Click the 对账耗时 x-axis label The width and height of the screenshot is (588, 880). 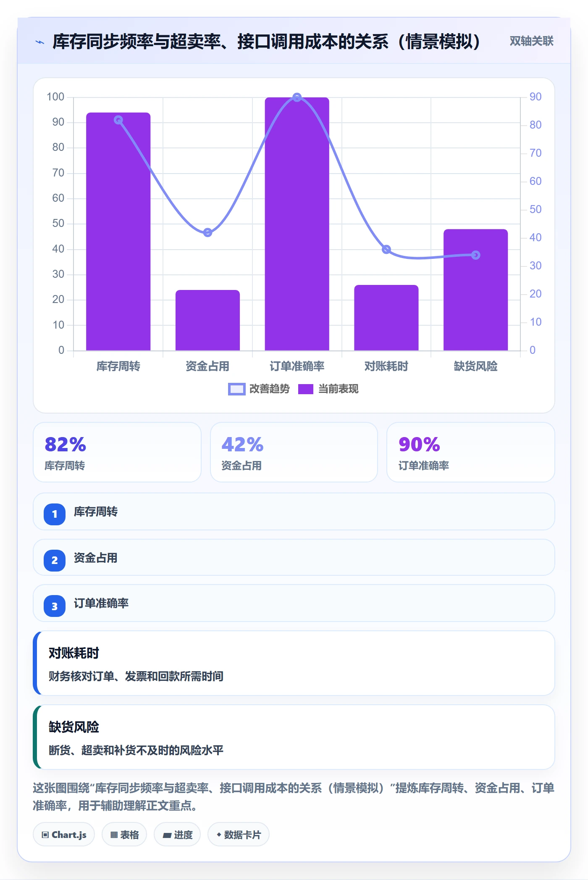[x=386, y=366]
